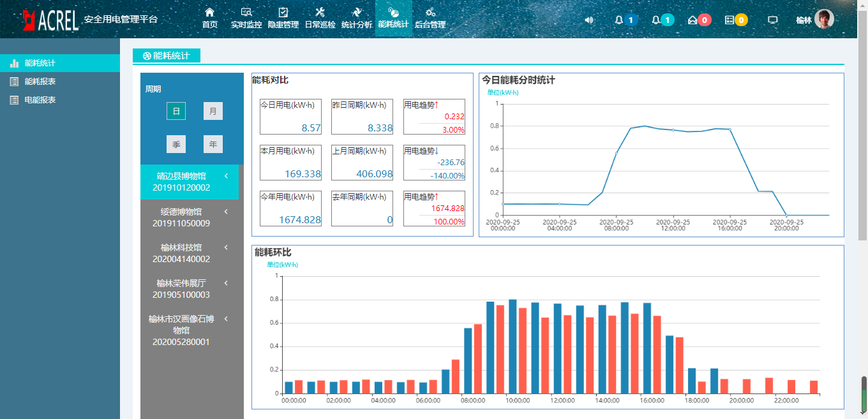
Task: Select 榆林市汉画像石博物馆 in the site list
Action: (x=181, y=330)
